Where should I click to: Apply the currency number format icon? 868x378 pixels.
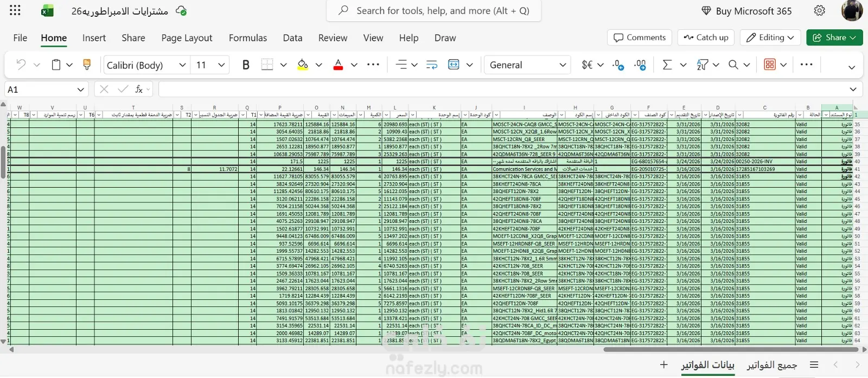587,65
